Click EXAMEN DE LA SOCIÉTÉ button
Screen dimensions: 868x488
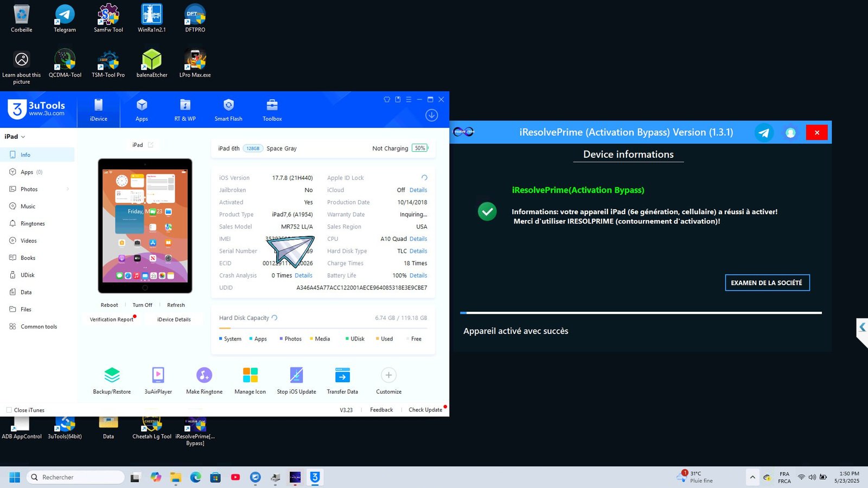[x=767, y=282]
